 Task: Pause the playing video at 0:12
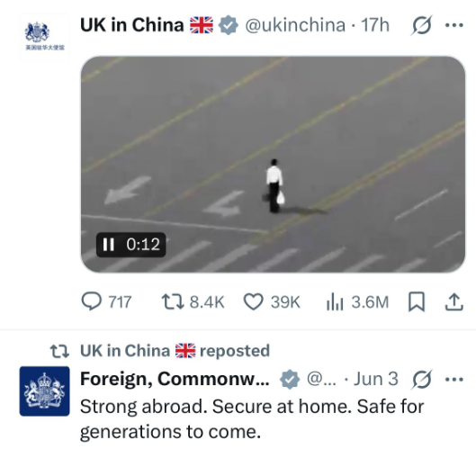tap(108, 245)
